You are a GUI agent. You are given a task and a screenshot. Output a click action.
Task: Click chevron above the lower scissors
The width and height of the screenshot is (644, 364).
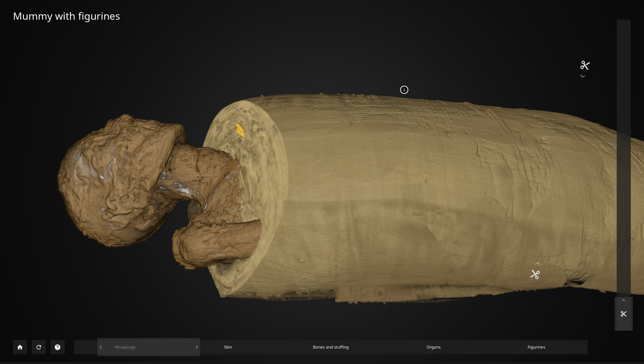(x=537, y=264)
